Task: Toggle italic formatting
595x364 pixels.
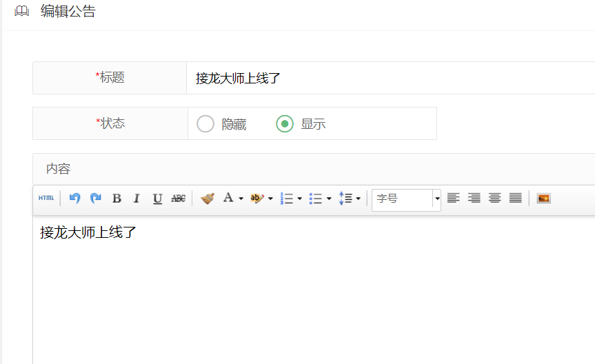Action: click(x=137, y=198)
